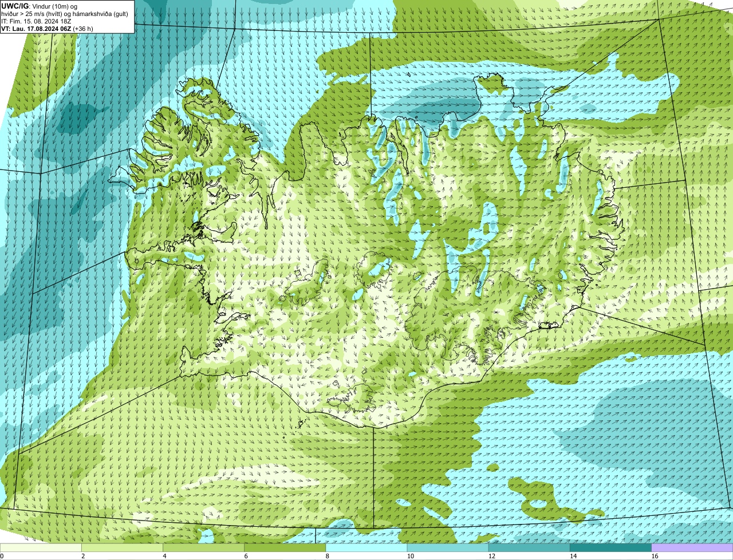Screen dimensions: 733x560
Task: Click the legend scale label '8'
Action: coord(327,556)
